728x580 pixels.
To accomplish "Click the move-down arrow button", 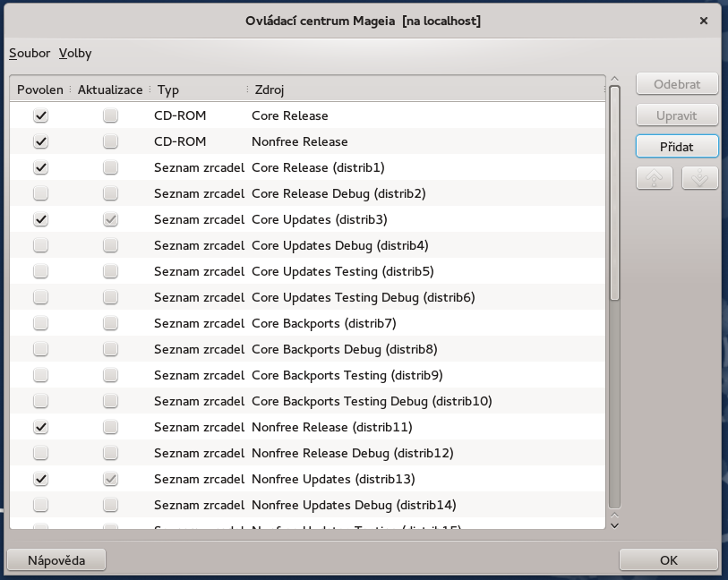I will pos(699,178).
